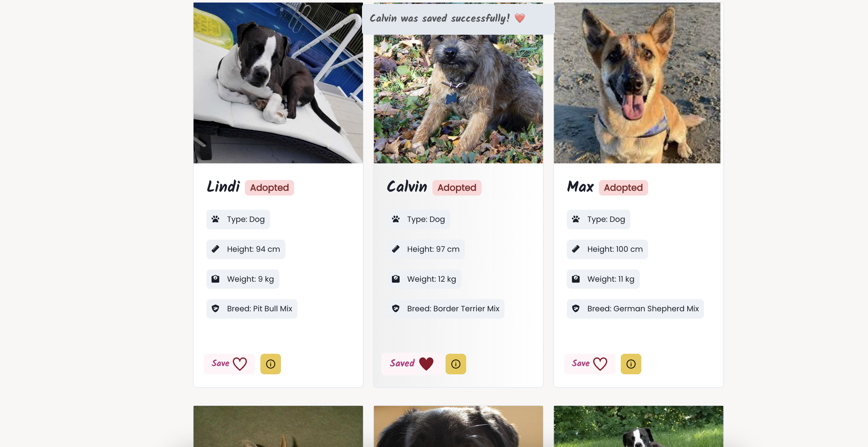
Task: Open Lindi's photo by the pool
Action: [x=278, y=83]
